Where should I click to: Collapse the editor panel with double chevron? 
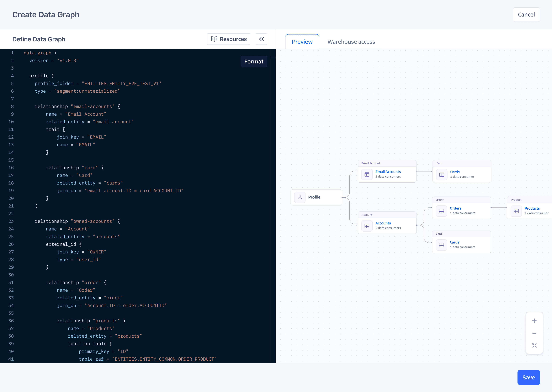point(261,39)
